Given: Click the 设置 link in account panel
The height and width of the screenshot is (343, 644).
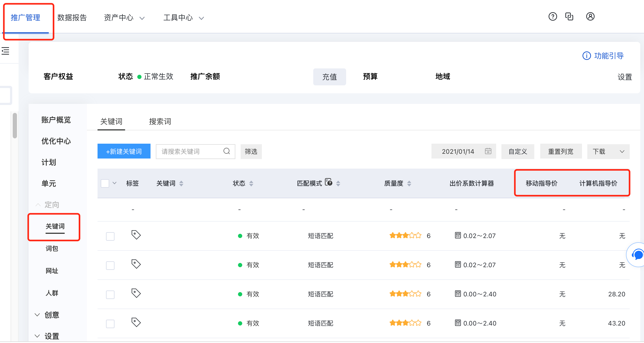Looking at the screenshot, I should 625,77.
